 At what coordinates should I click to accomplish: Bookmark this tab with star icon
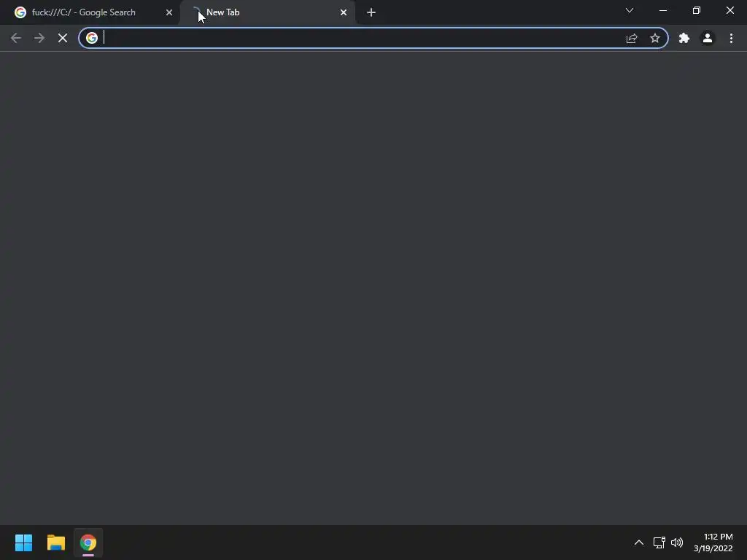coord(655,38)
